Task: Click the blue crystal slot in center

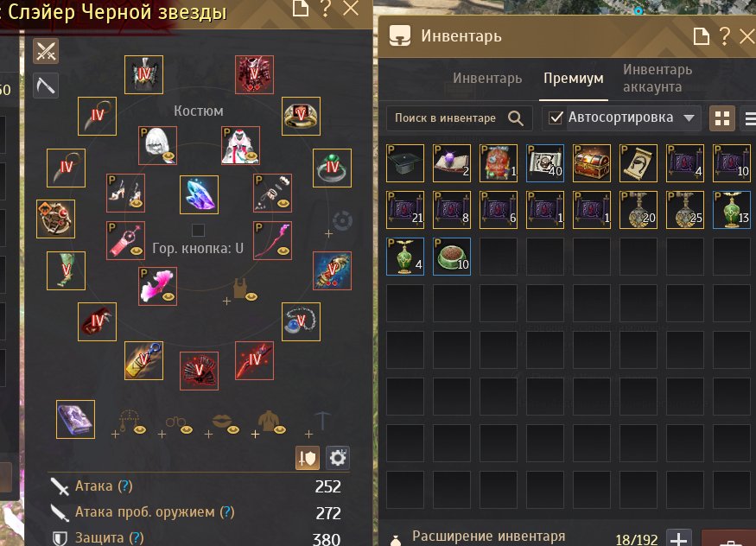Action: (199, 194)
